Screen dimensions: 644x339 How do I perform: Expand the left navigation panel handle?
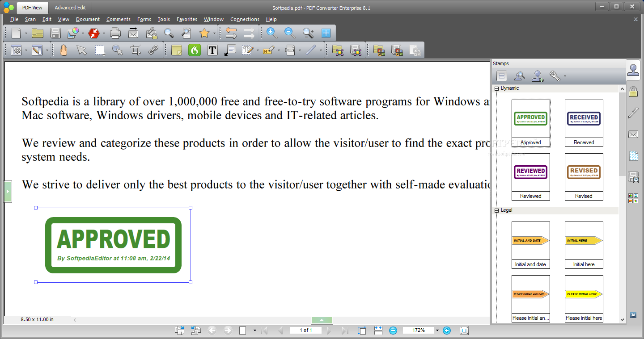8,191
